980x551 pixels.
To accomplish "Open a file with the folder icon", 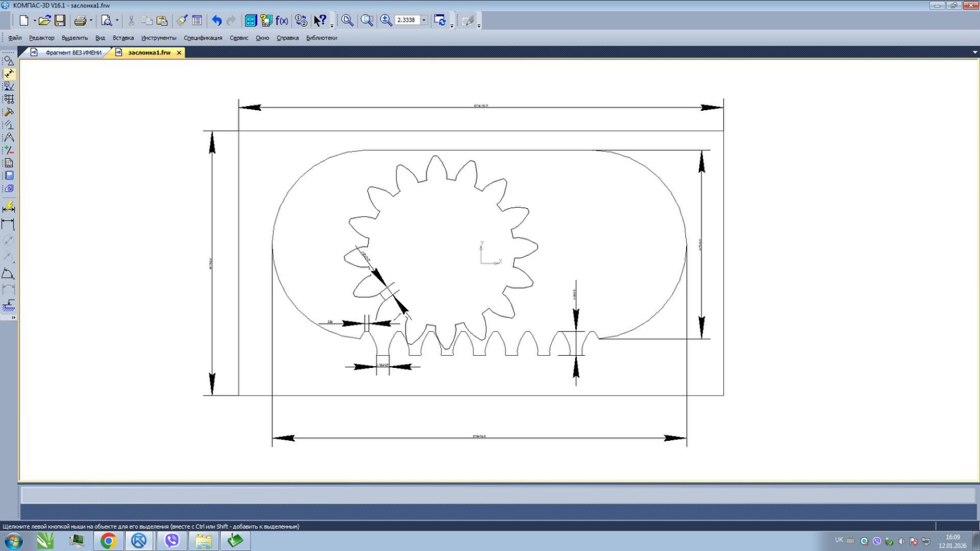I will click(44, 20).
